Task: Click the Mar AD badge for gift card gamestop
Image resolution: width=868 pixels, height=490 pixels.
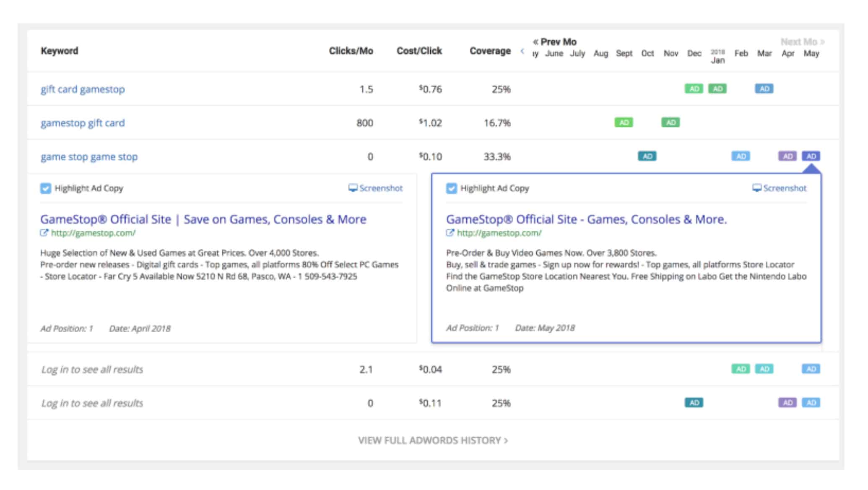Action: [x=764, y=89]
